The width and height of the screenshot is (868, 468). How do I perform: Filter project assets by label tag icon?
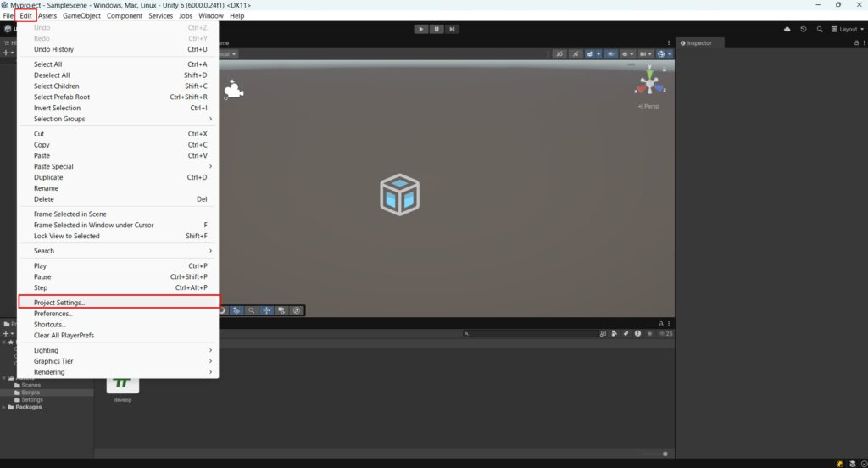point(625,334)
